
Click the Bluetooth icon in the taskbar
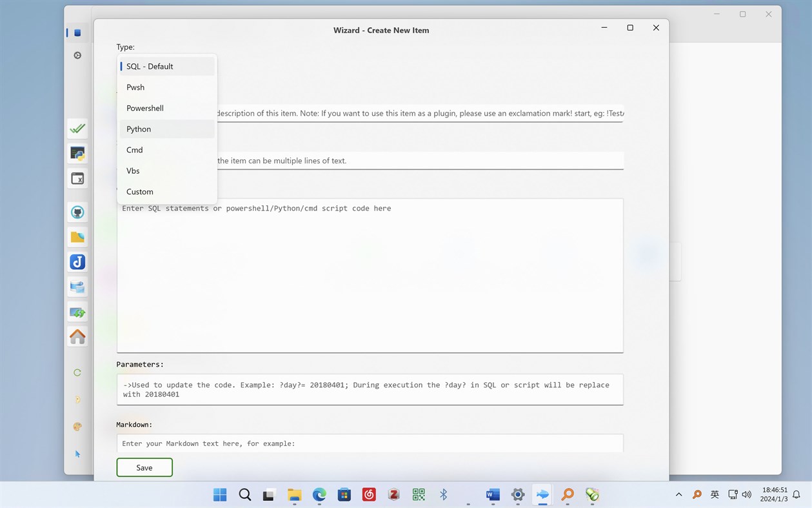(x=443, y=494)
